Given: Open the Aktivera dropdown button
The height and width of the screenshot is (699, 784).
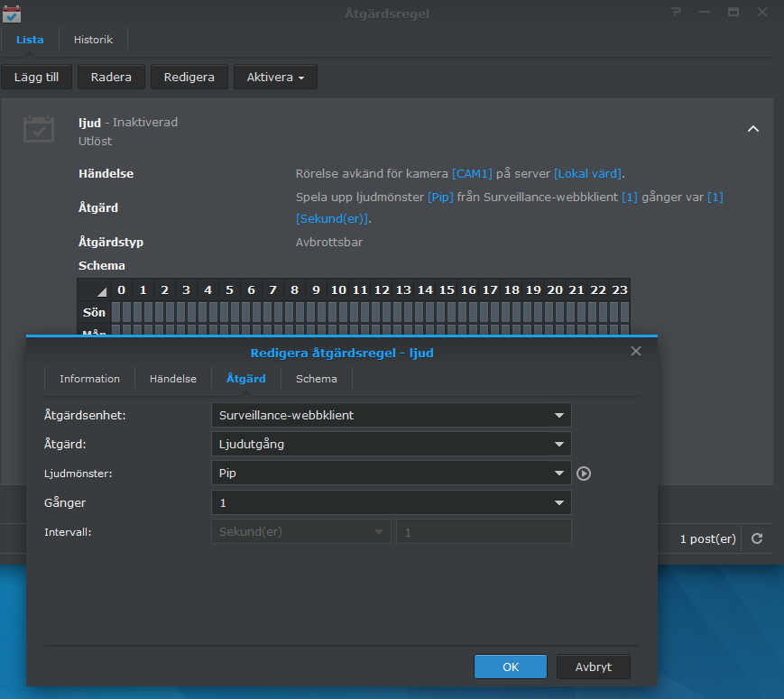Looking at the screenshot, I should coord(275,78).
